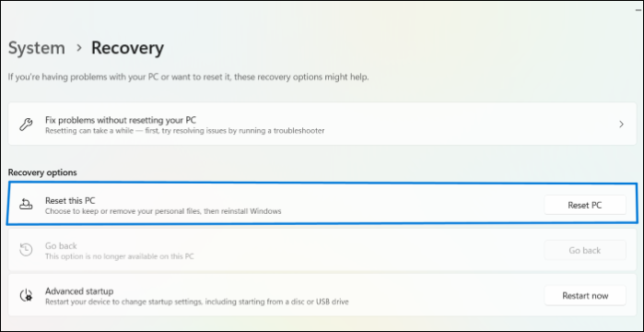
Task: Click the troubleshooter subtitle under Fix problems
Action: pos(185,131)
